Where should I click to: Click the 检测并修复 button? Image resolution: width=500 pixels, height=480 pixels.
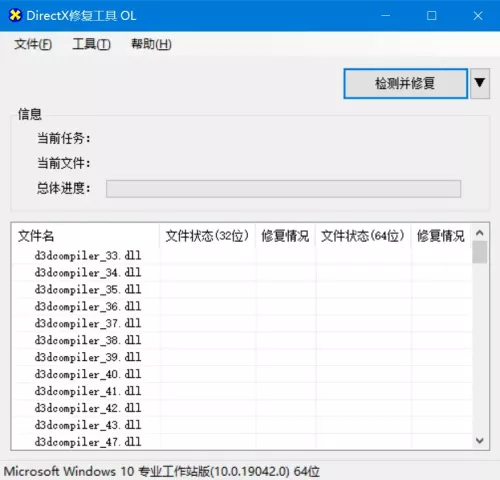coord(405,83)
